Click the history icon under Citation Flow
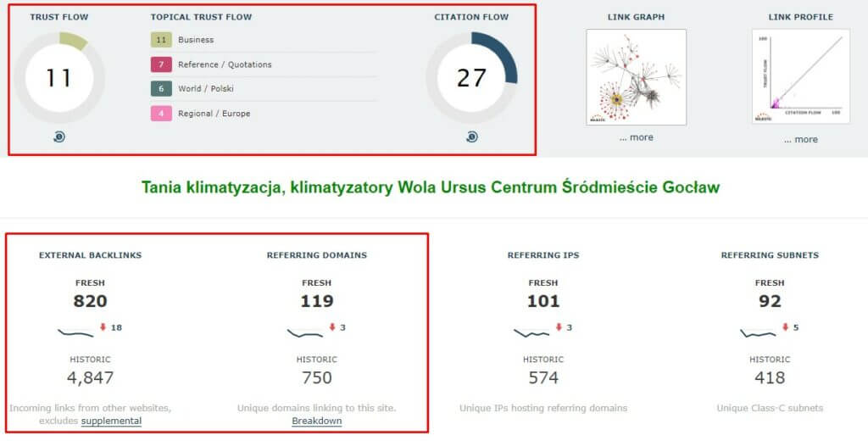The height and width of the screenshot is (441, 868). pos(471,137)
